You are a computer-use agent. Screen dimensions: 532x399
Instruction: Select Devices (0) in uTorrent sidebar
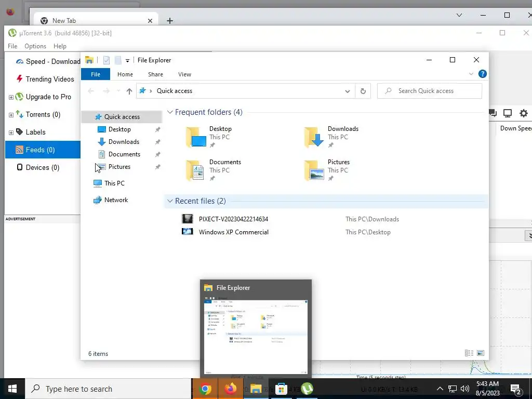[x=38, y=167]
